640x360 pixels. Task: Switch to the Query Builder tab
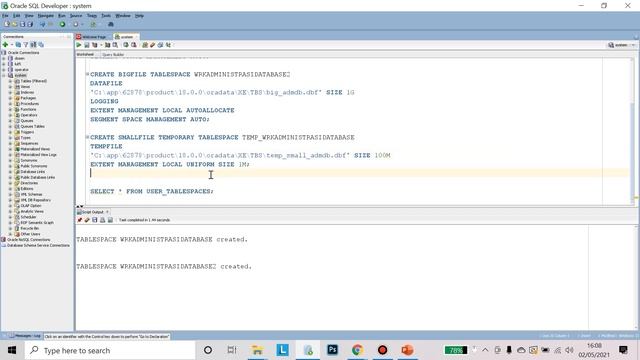pyautogui.click(x=113, y=54)
